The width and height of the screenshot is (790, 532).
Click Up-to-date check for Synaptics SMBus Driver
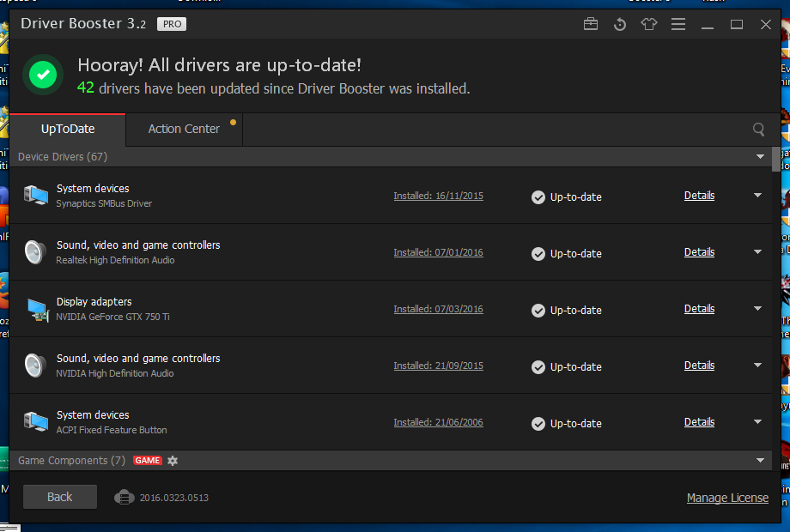[538, 197]
